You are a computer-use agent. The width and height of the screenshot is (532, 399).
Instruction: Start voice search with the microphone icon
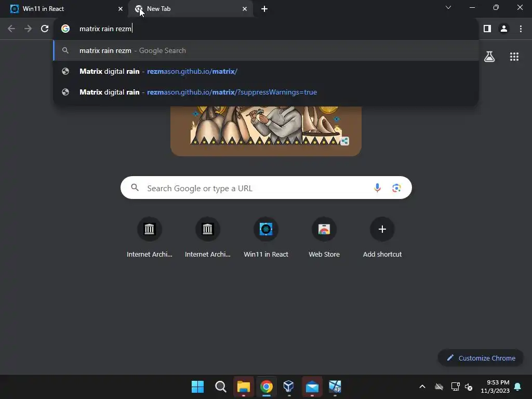coord(377,188)
